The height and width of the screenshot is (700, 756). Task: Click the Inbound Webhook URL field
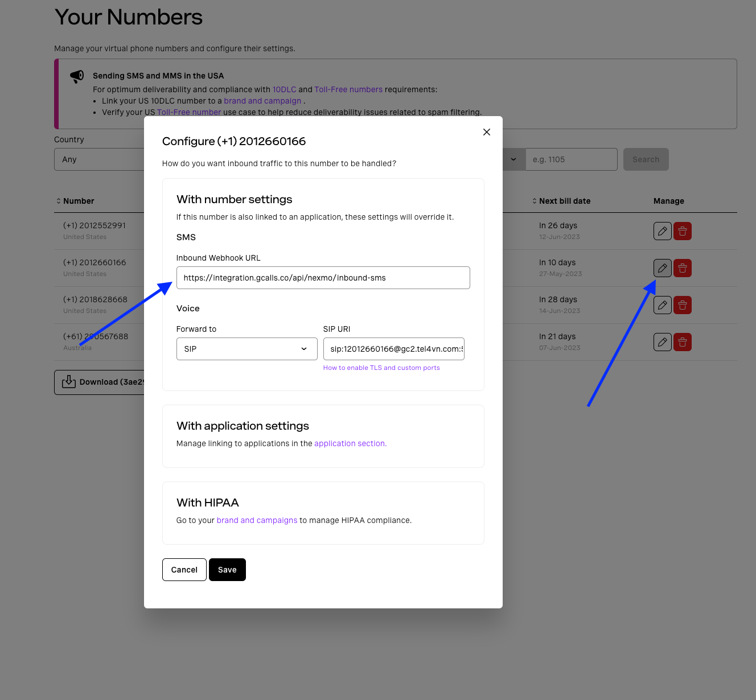[x=323, y=278]
